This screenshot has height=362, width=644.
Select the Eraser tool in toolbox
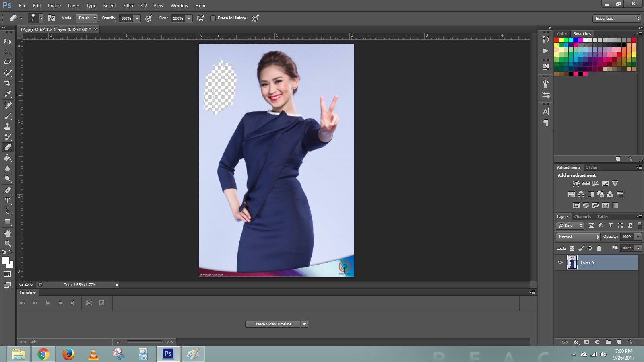click(x=8, y=147)
